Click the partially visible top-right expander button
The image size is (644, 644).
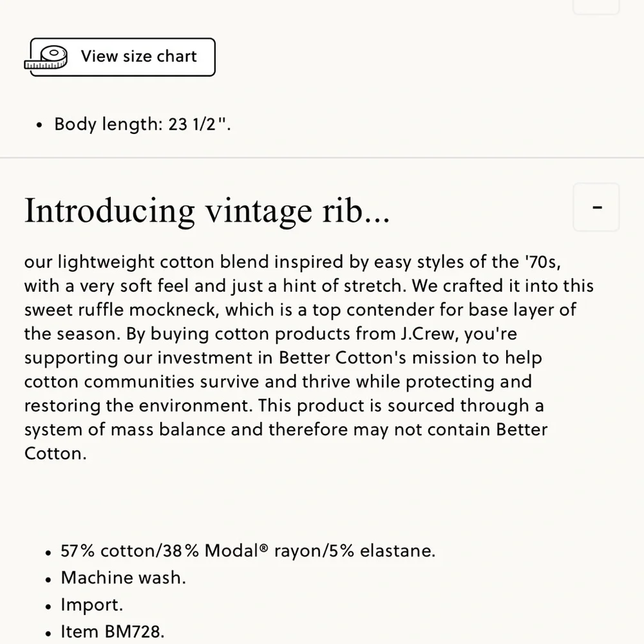coord(596,6)
